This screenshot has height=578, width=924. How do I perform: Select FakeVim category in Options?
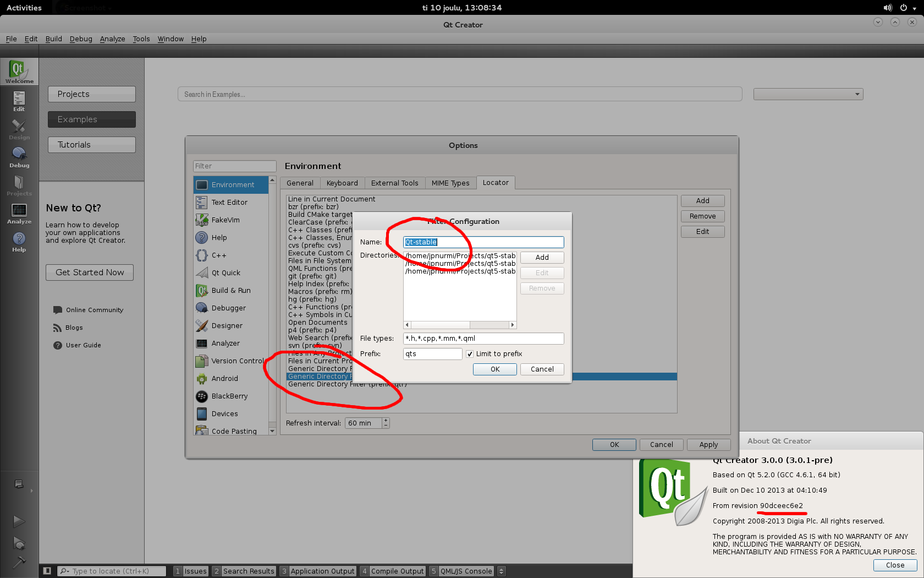tap(230, 220)
